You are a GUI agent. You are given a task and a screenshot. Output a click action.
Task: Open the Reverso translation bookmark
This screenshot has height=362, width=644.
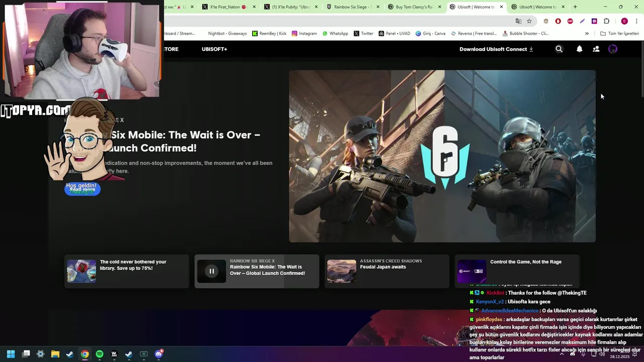pos(473,34)
